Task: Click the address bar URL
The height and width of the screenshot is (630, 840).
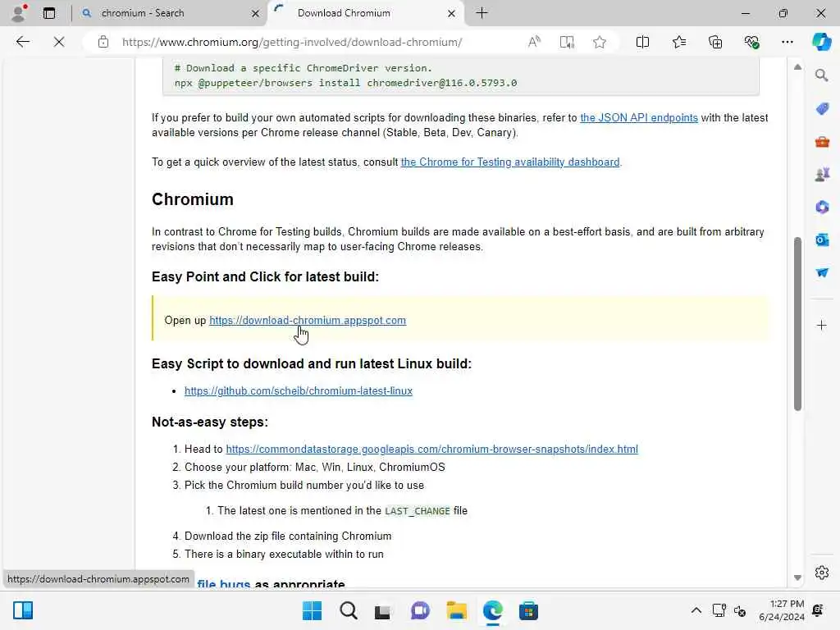Action: click(x=292, y=42)
